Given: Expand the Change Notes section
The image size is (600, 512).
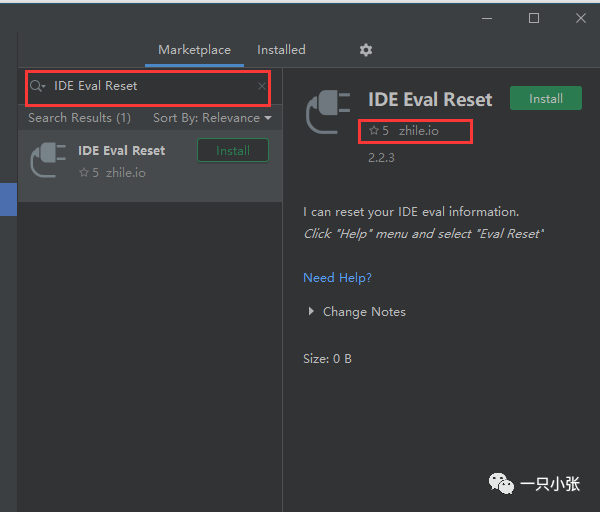Looking at the screenshot, I should click(357, 312).
